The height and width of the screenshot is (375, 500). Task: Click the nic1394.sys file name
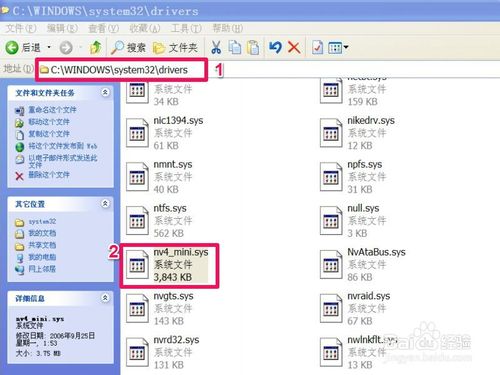click(178, 120)
